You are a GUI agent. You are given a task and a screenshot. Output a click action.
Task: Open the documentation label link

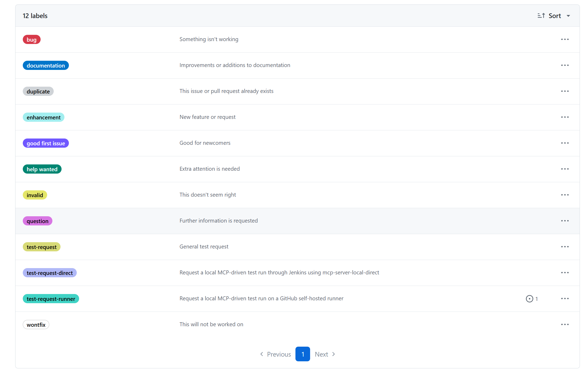coord(46,65)
